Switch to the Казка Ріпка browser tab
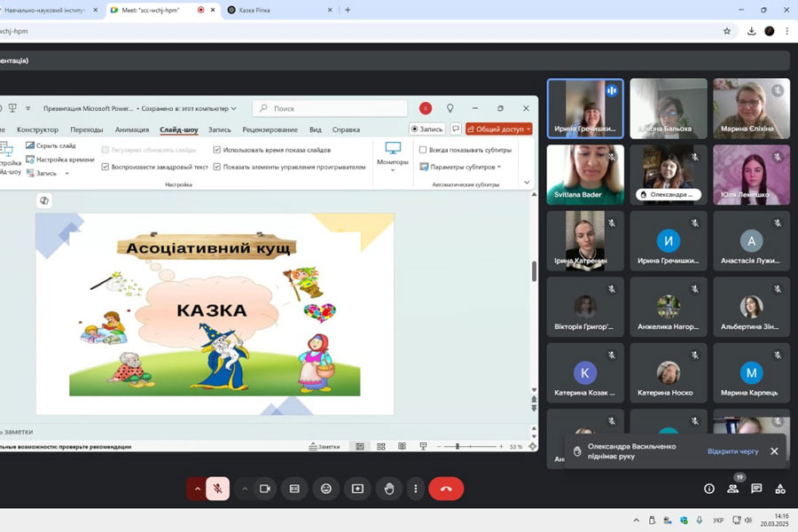798x532 pixels. point(280,10)
